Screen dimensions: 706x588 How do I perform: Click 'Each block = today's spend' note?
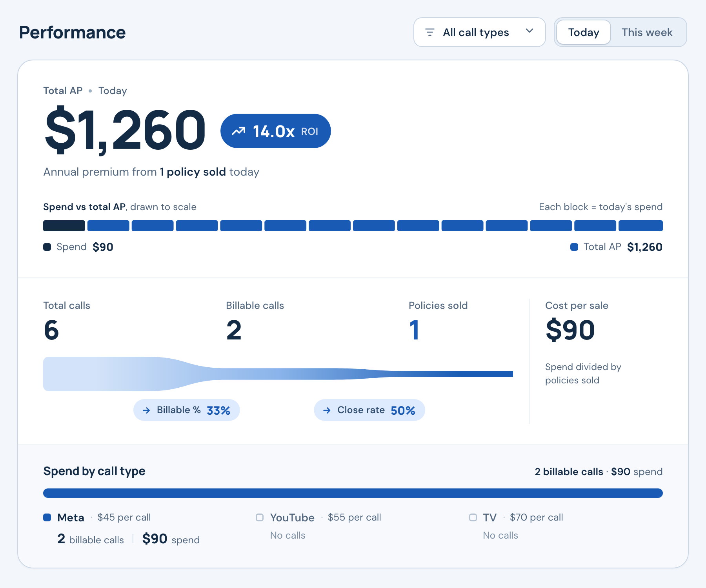click(600, 207)
